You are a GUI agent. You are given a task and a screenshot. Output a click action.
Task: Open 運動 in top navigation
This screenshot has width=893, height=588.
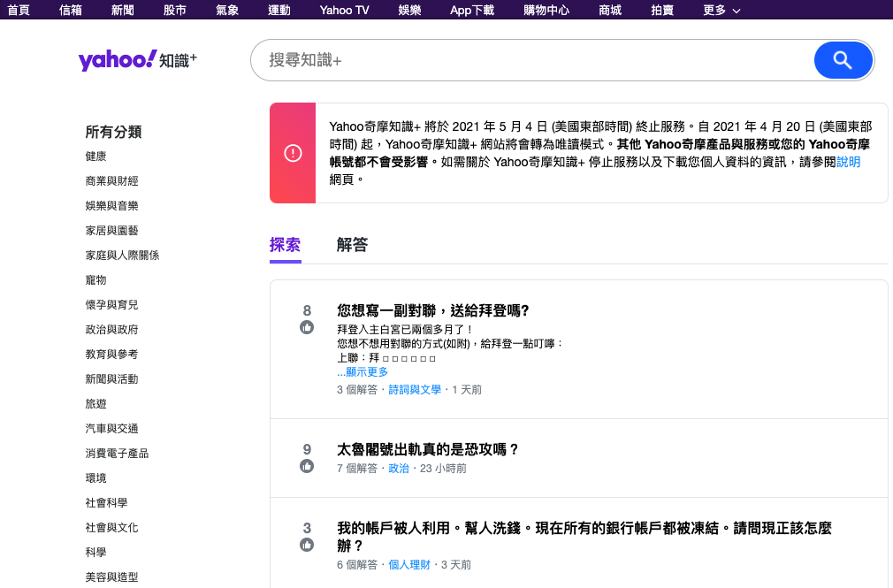pyautogui.click(x=279, y=11)
